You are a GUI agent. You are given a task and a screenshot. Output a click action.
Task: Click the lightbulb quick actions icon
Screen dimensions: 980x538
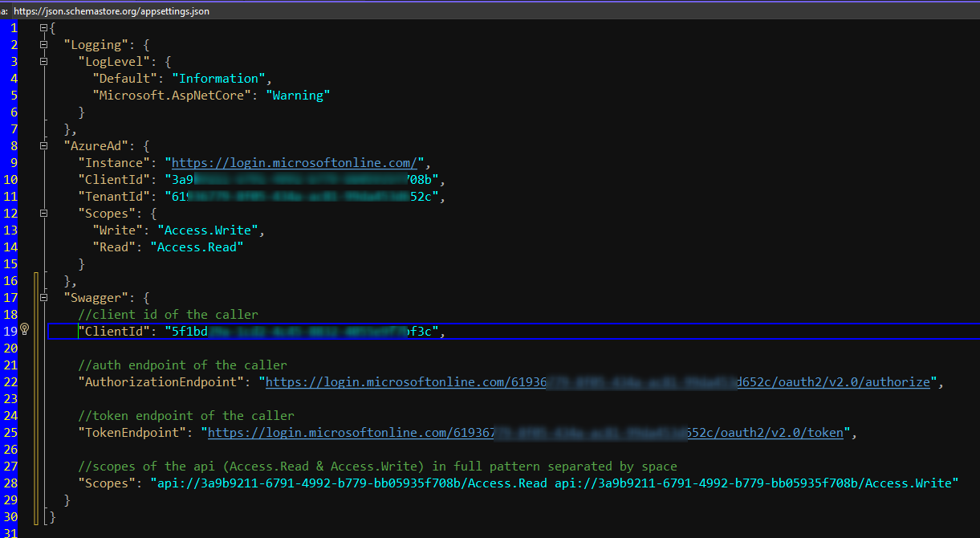pyautogui.click(x=24, y=330)
